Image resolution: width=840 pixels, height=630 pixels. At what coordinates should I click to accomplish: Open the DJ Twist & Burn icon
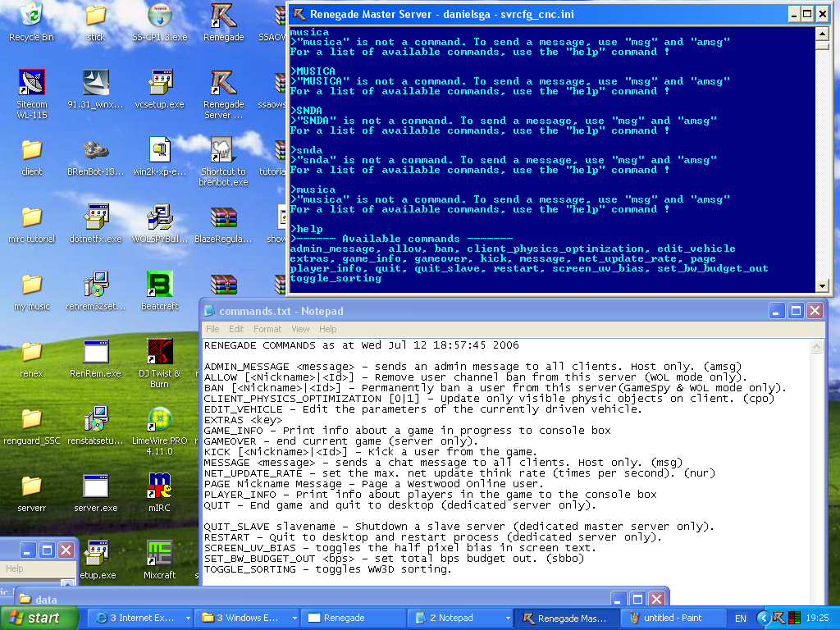coord(159,353)
